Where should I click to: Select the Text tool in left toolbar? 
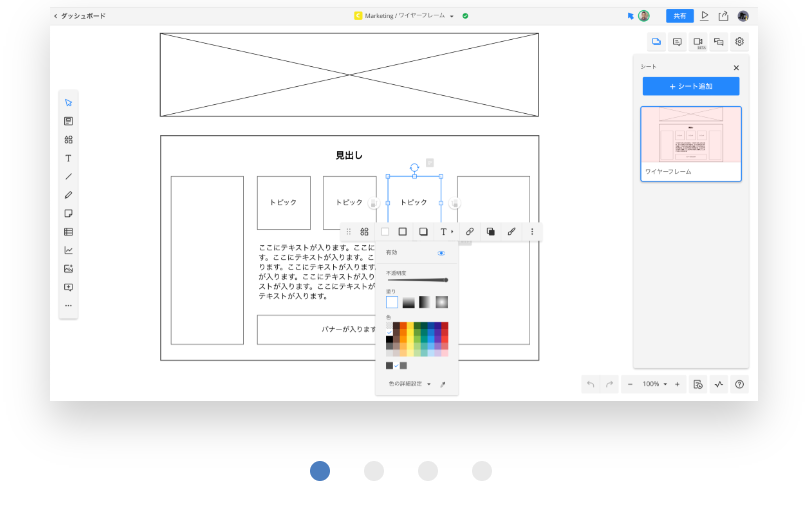(x=69, y=158)
